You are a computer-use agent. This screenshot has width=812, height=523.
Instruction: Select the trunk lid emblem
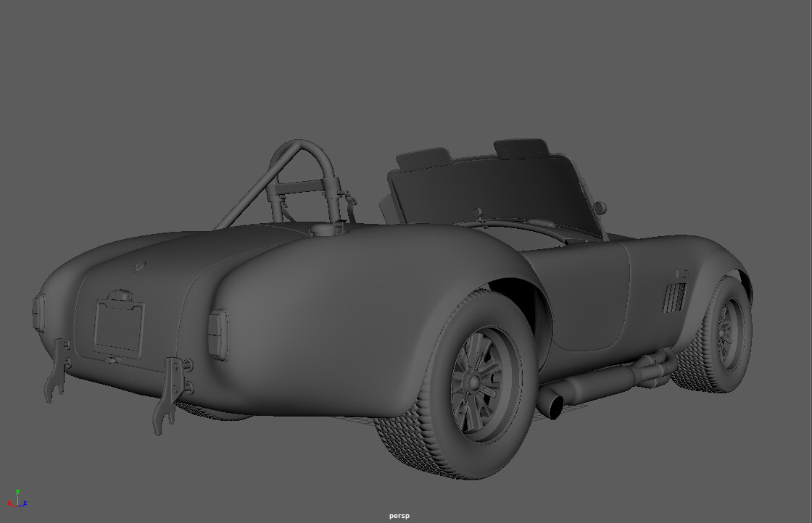139,267
